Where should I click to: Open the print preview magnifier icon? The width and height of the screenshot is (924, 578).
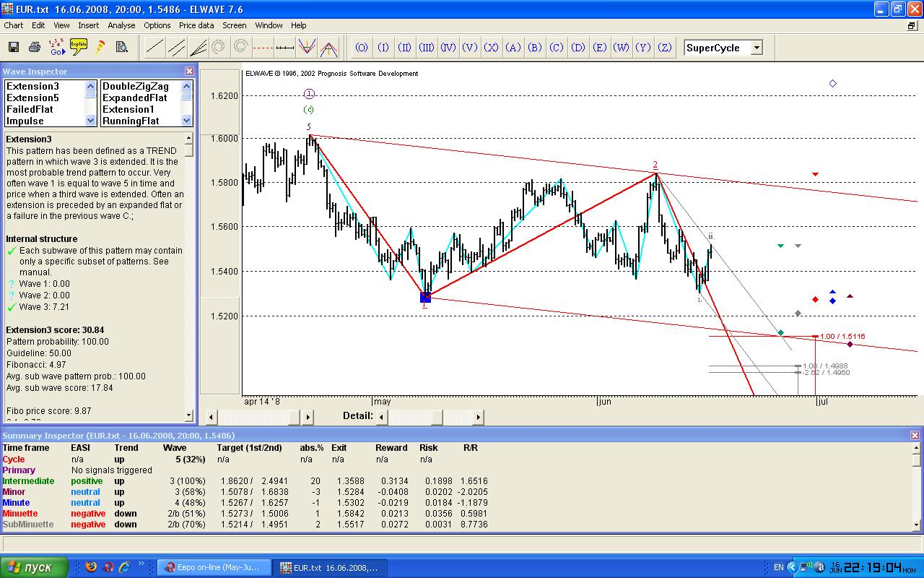coord(121,48)
